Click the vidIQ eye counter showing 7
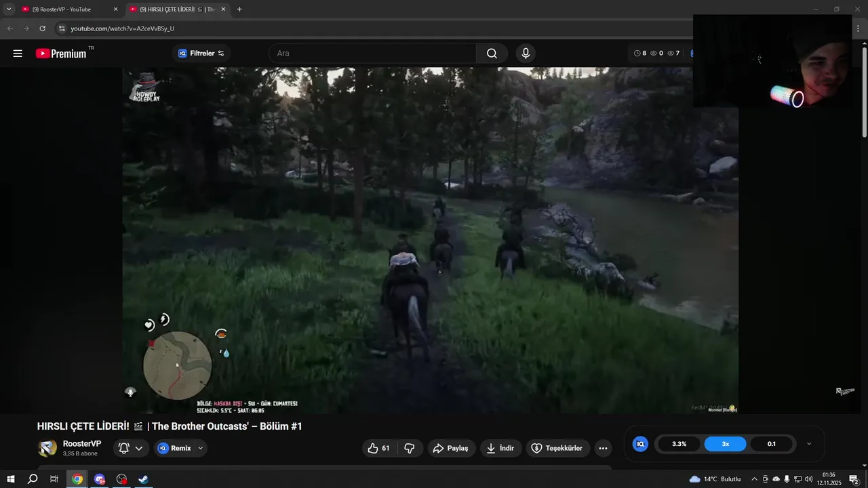Screen dimensions: 868x488 673,53
